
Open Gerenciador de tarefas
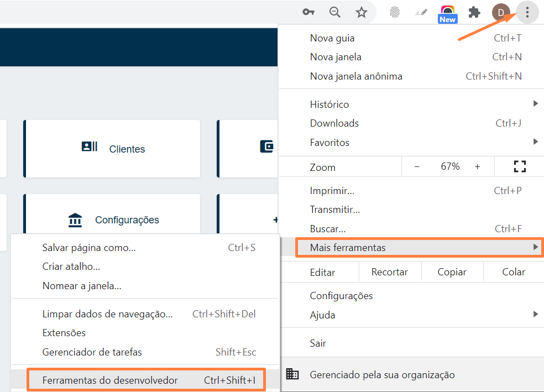click(x=145, y=352)
